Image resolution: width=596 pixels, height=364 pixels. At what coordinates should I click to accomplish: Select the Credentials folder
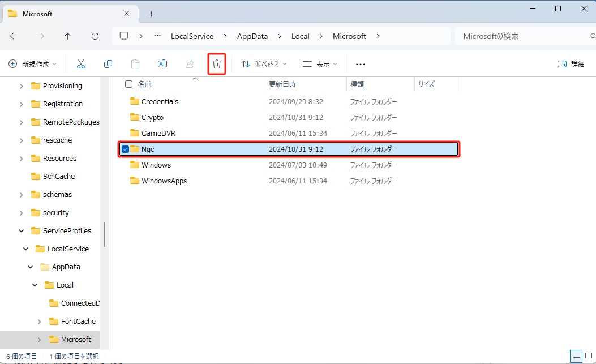160,102
